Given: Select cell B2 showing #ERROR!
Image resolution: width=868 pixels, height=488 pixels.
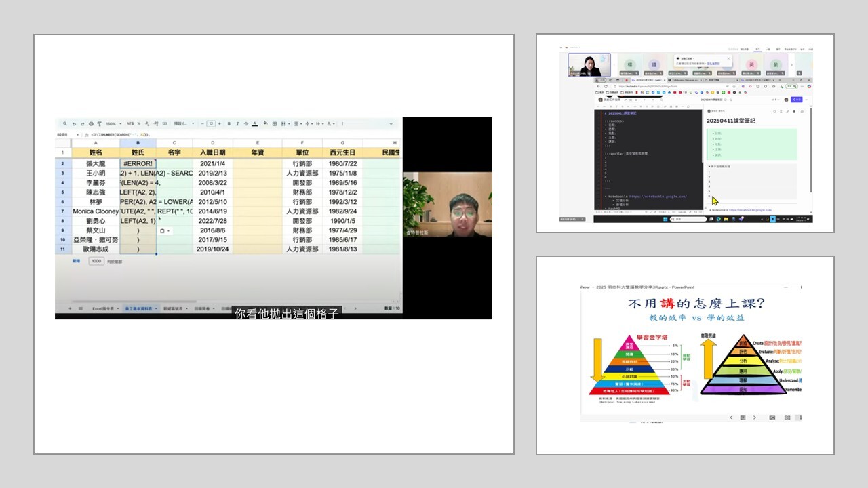Looking at the screenshot, I should (x=138, y=163).
